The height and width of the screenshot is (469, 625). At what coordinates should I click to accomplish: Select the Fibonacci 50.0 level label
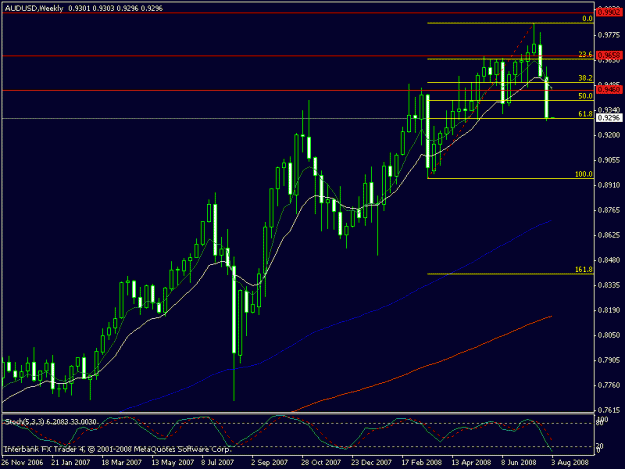585,96
